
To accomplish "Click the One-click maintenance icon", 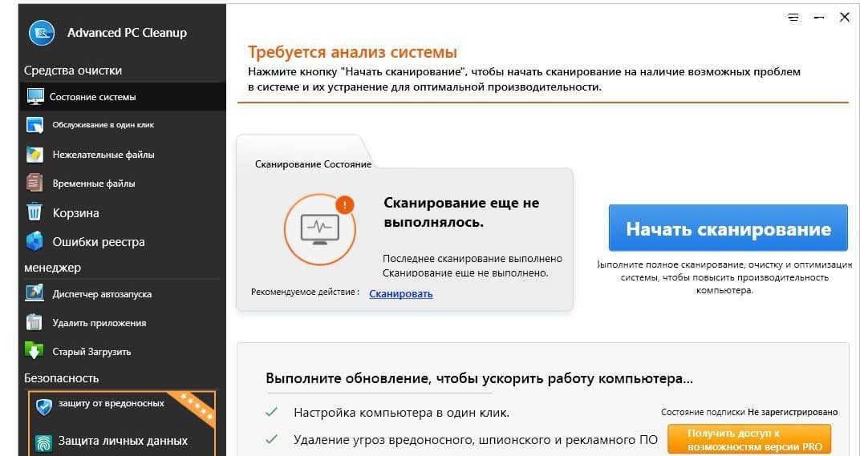I will tap(35, 125).
